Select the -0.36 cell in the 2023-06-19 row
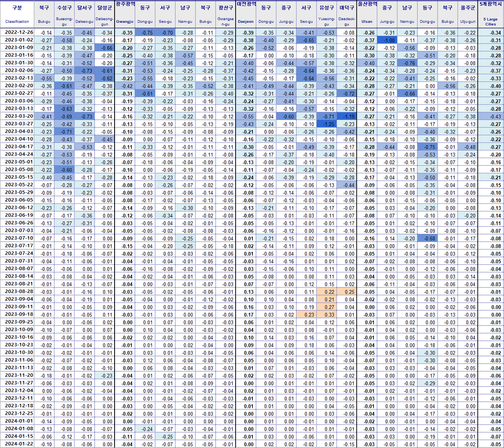The image size is (504, 448). [x=84, y=215]
